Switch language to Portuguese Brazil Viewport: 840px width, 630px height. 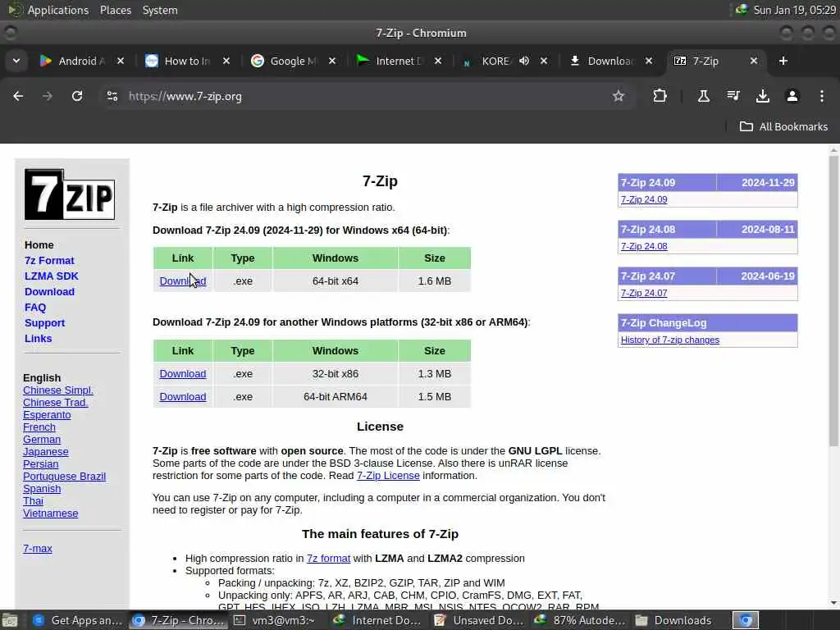click(x=64, y=477)
